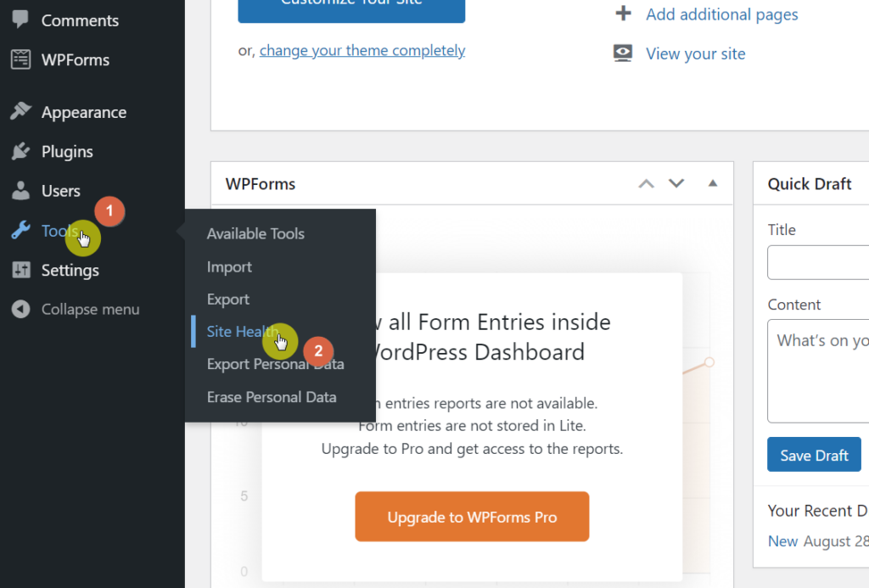The image size is (869, 588).
Task: Click Collapse menu label
Action: click(x=90, y=309)
